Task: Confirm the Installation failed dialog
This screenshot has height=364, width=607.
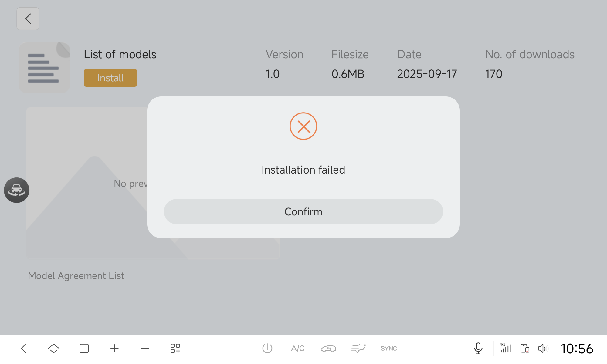Action: click(x=303, y=211)
